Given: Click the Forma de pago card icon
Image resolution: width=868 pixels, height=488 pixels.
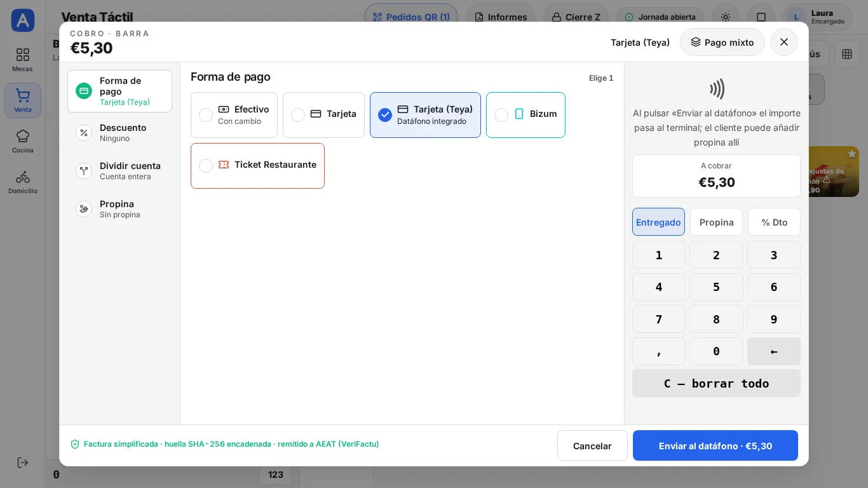Looking at the screenshot, I should point(84,91).
